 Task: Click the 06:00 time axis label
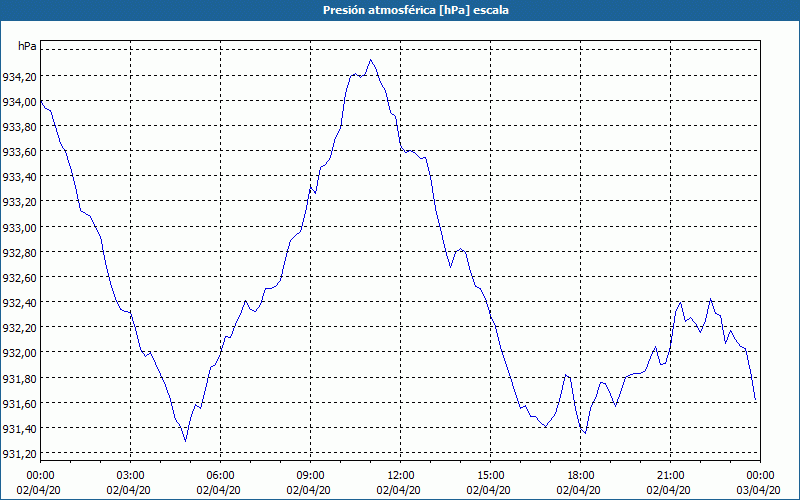(x=220, y=476)
